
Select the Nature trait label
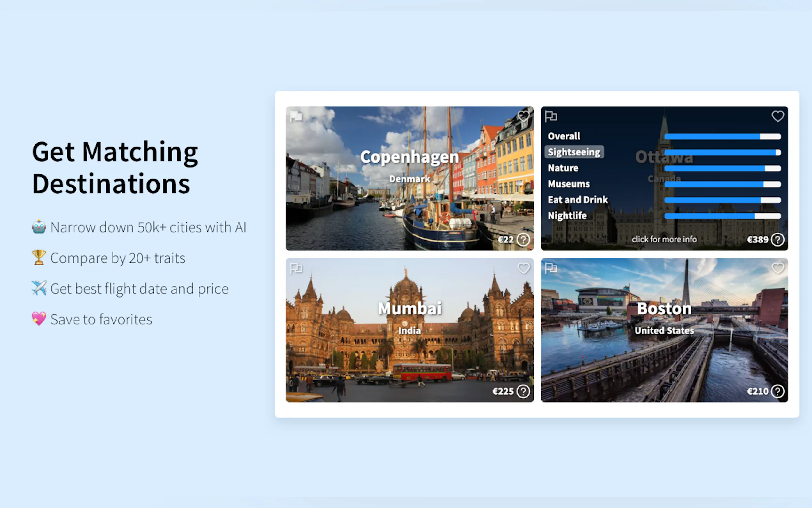point(563,168)
